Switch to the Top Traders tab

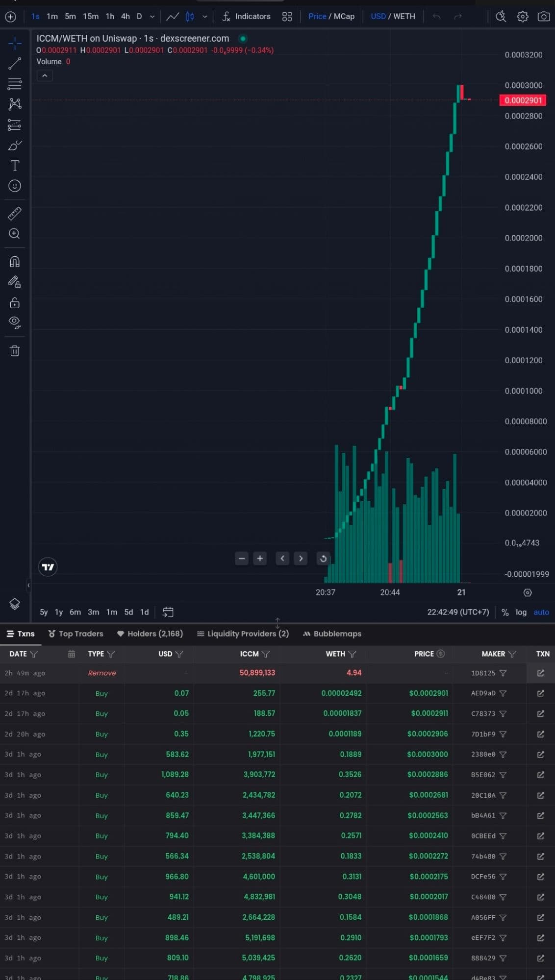tap(76, 634)
